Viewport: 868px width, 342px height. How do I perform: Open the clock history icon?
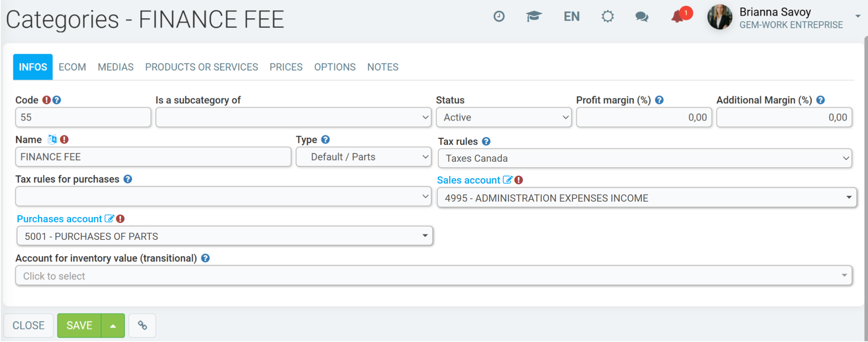coord(499,16)
